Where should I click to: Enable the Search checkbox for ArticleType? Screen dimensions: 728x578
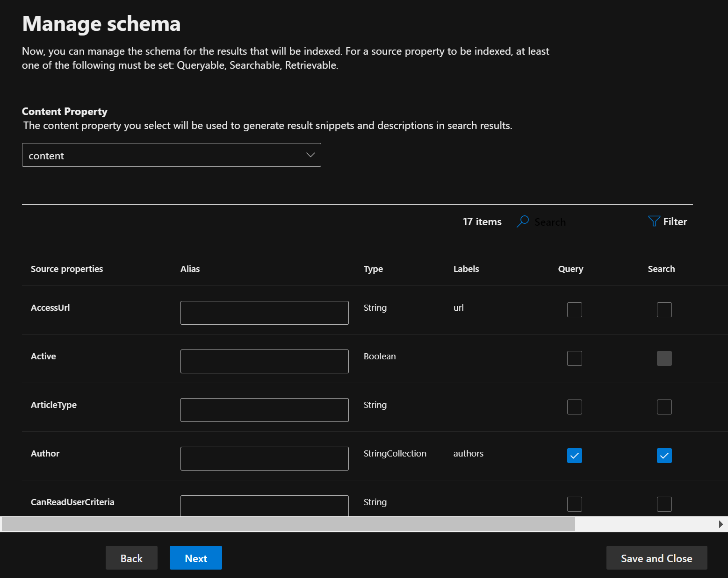[x=664, y=407]
